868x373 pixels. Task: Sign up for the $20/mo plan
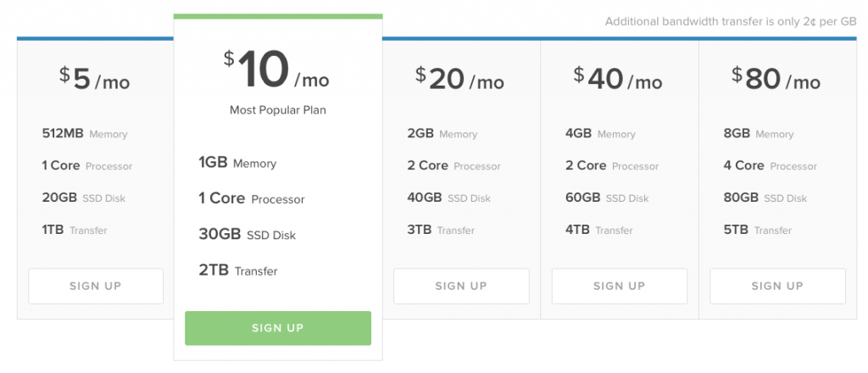pos(461,287)
